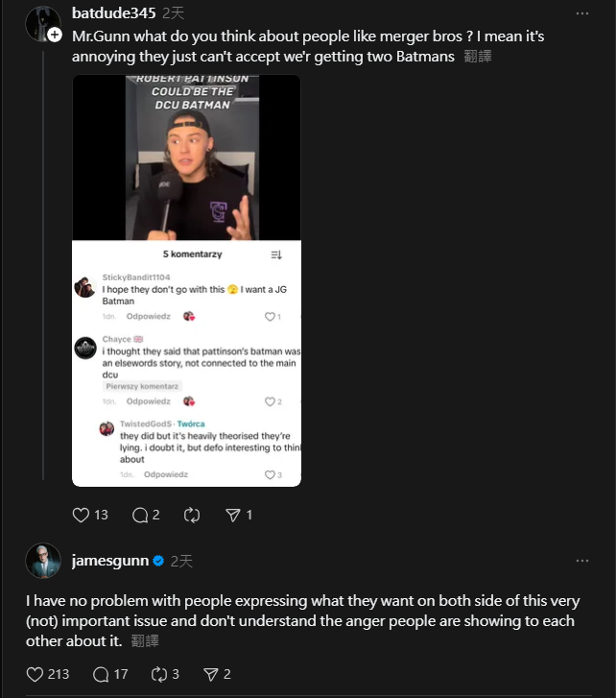Like jamesgunn's reply with heart icon
The height and width of the screenshot is (698, 616).
(36, 674)
